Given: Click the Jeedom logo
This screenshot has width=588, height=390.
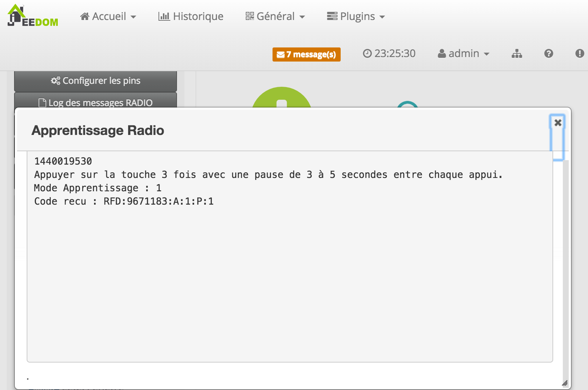Looking at the screenshot, I should tap(33, 16).
